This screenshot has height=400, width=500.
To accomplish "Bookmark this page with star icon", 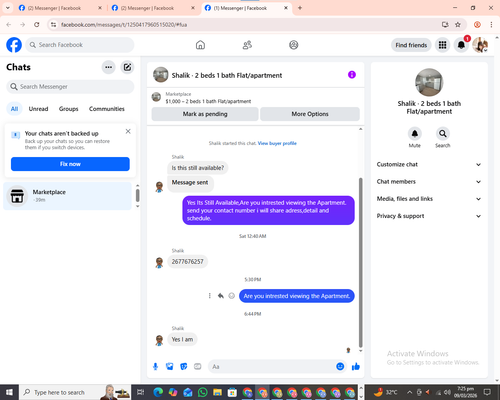I will tap(458, 25).
